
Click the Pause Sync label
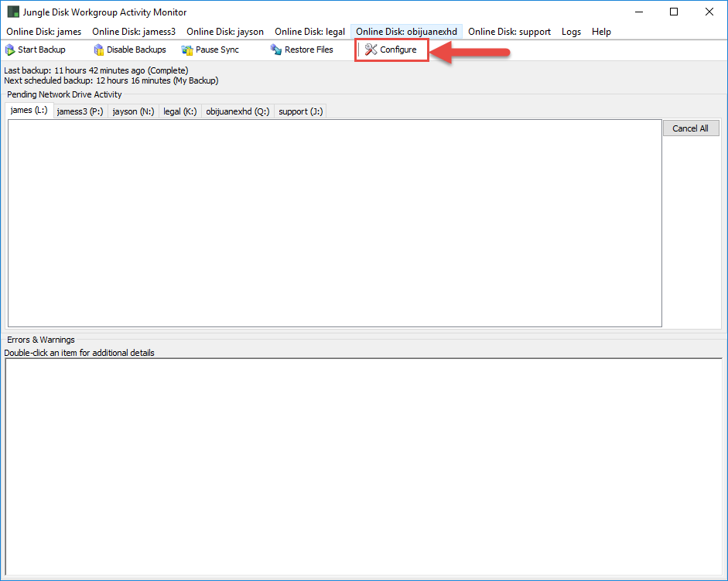[217, 50]
